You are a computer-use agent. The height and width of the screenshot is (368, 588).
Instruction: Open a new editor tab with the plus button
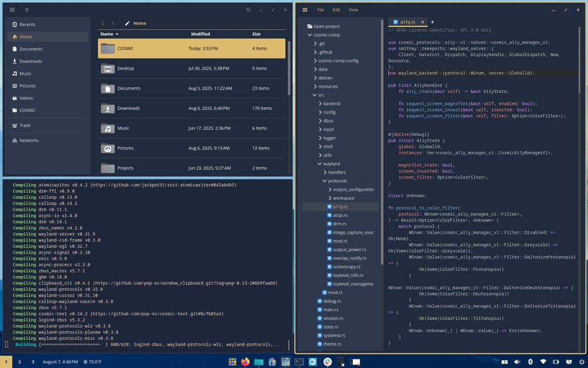[x=432, y=21]
